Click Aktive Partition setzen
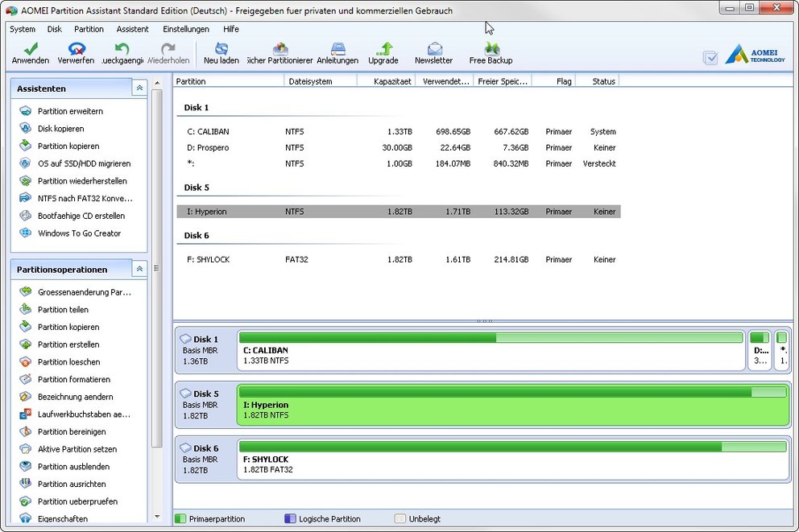The width and height of the screenshot is (799, 532). click(x=77, y=449)
